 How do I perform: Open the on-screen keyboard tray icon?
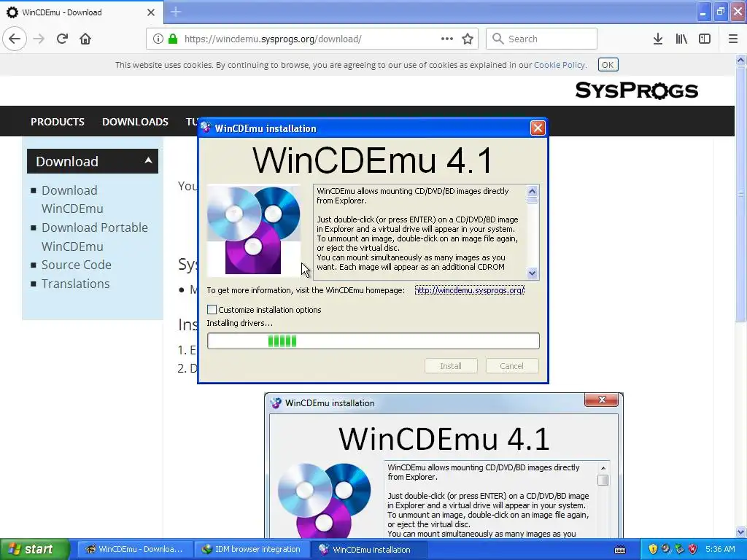point(620,550)
